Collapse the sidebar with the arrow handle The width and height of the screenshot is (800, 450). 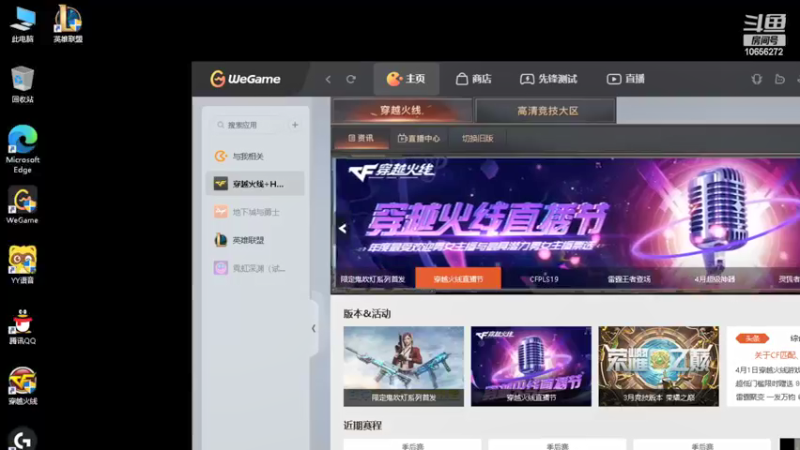coord(314,329)
